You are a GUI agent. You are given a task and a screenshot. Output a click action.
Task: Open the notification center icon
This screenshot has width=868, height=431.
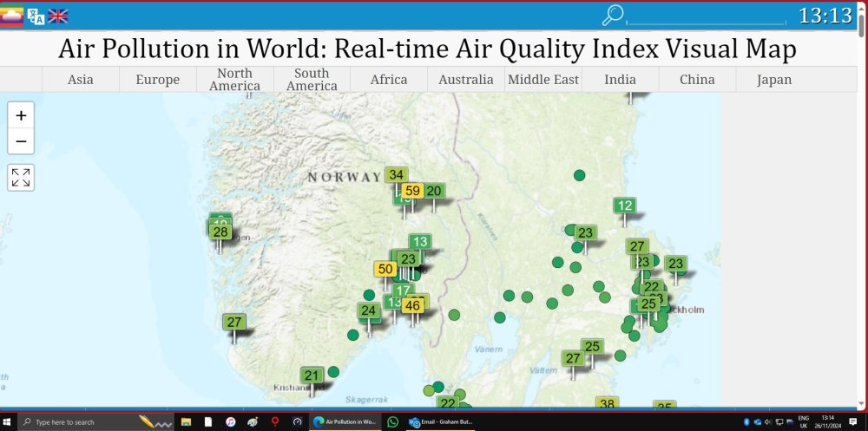pos(852,421)
